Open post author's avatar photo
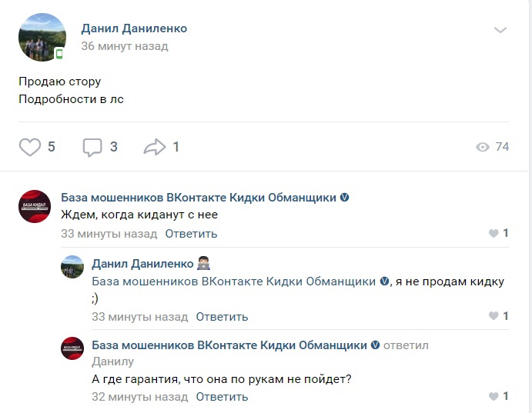 tap(42, 37)
